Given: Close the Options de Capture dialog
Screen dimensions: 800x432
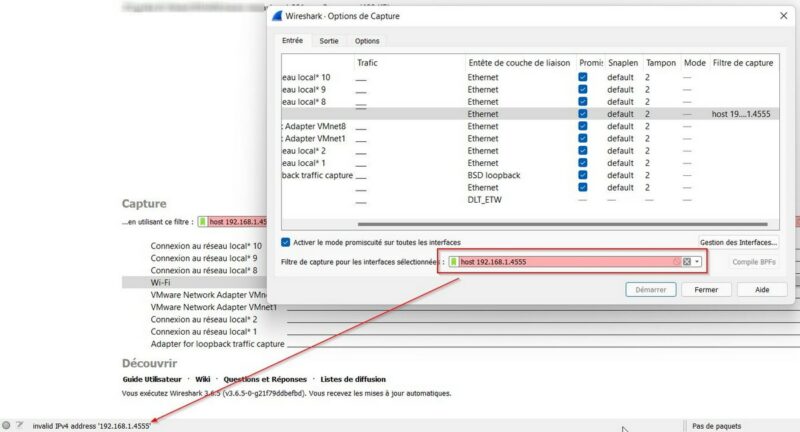Looking at the screenshot, I should [784, 16].
